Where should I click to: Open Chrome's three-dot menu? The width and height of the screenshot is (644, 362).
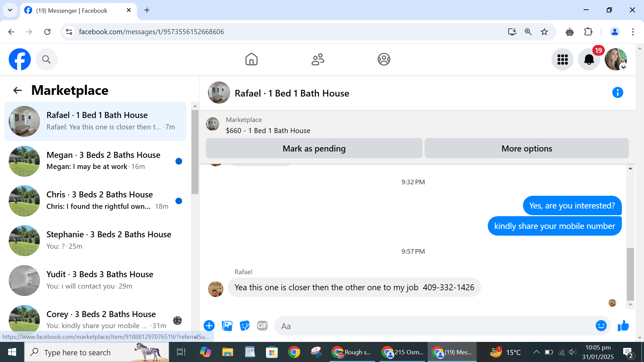(633, 32)
